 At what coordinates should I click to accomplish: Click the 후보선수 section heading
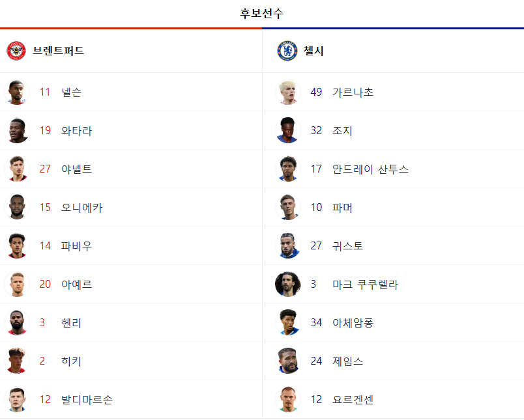pyautogui.click(x=261, y=14)
